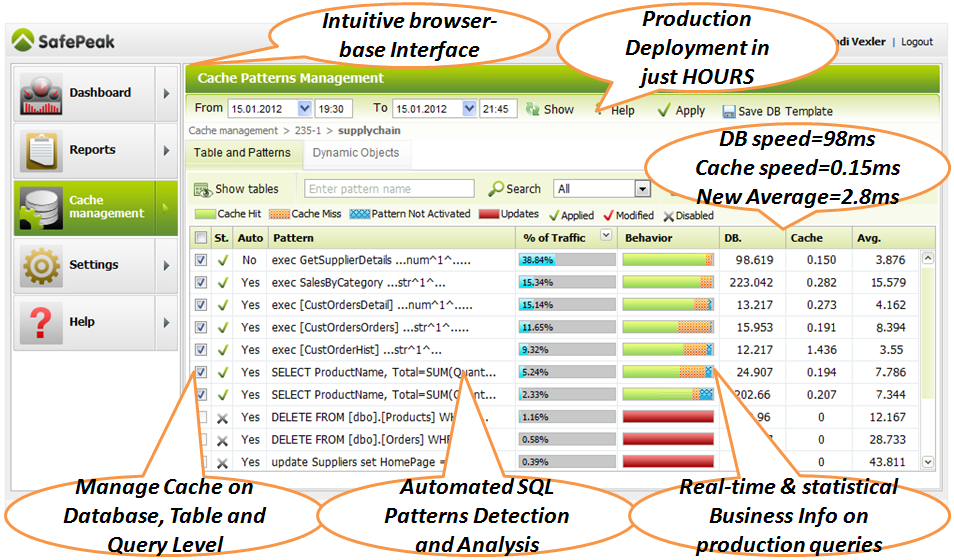Click the table scrollbar down arrow
The image size is (954, 560).
tap(928, 463)
